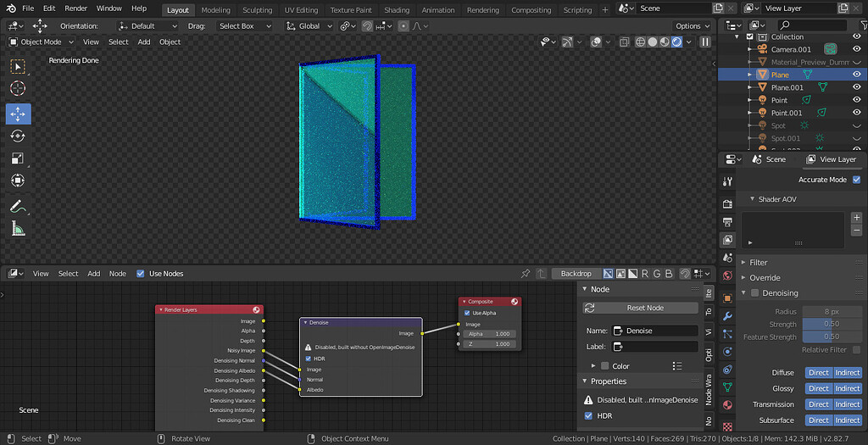Click the outliner search field
This screenshot has height=445, width=868.
(x=812, y=25)
